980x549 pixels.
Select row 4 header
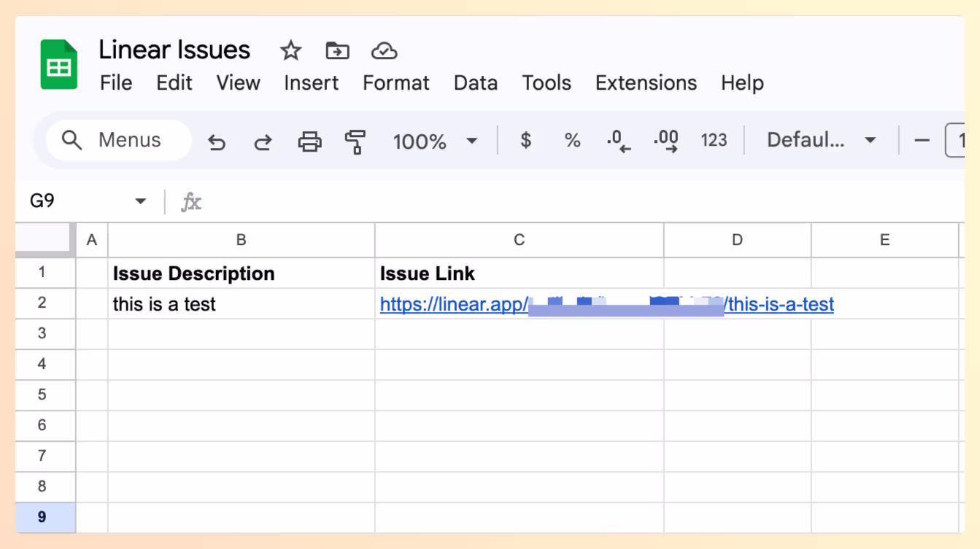(45, 365)
